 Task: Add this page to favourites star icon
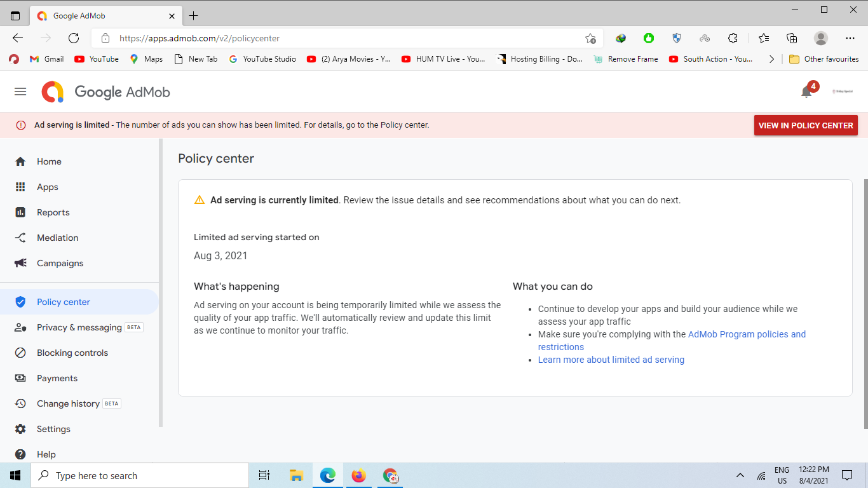(590, 38)
